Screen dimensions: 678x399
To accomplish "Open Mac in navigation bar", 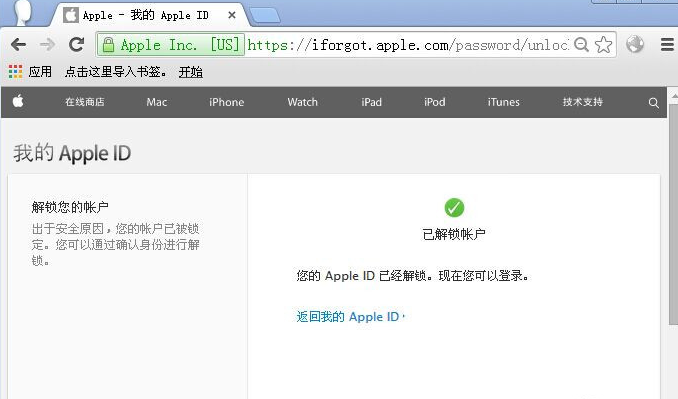I will pyautogui.click(x=157, y=102).
